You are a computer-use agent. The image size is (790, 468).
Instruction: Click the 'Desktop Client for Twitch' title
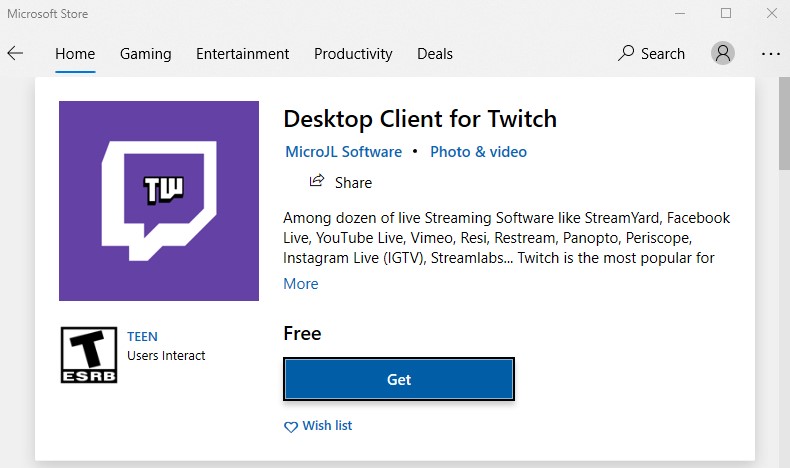[420, 119]
